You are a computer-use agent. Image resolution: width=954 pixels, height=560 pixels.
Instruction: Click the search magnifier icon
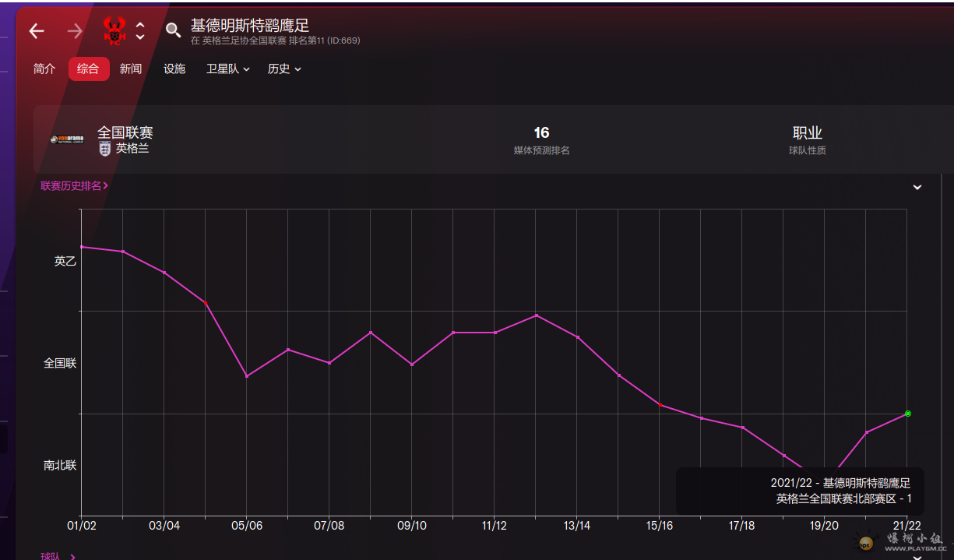coord(173,30)
